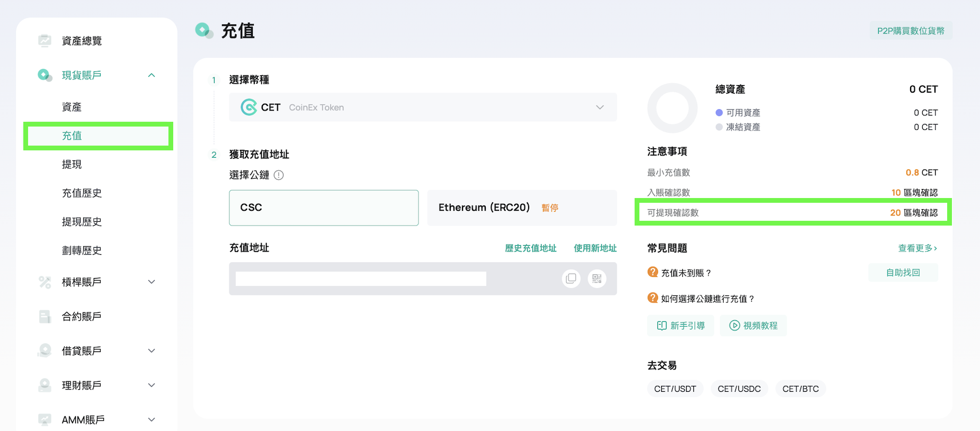Open the 新手引導 guide button
980x431 pixels.
(681, 326)
